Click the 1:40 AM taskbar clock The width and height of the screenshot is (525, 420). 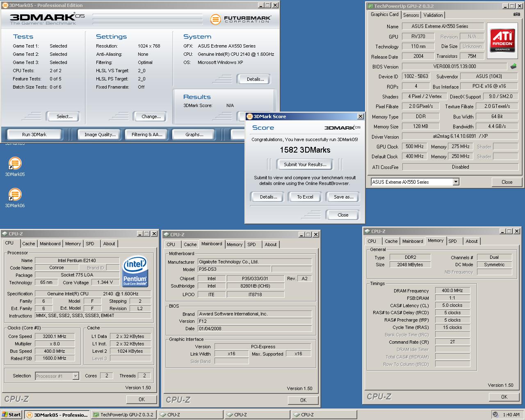(x=511, y=415)
